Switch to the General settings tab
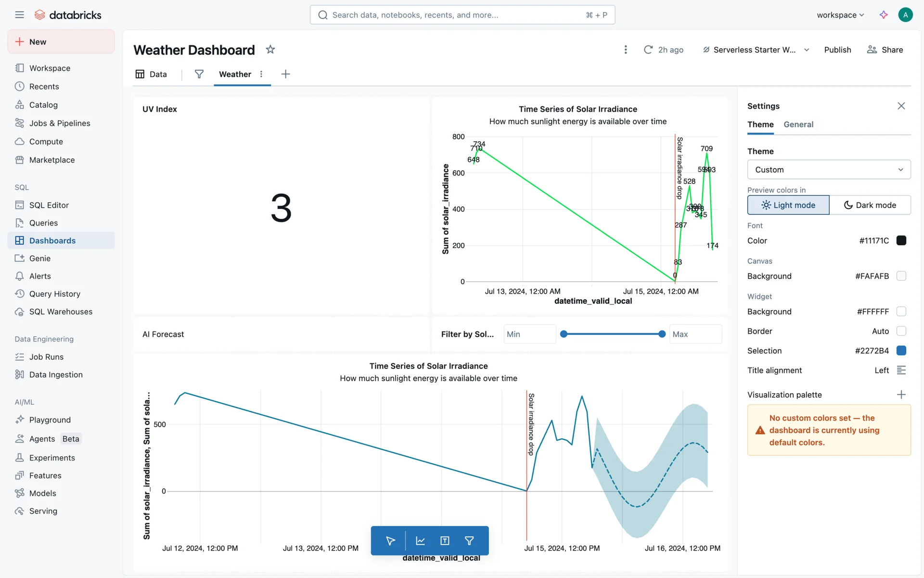 coord(798,124)
